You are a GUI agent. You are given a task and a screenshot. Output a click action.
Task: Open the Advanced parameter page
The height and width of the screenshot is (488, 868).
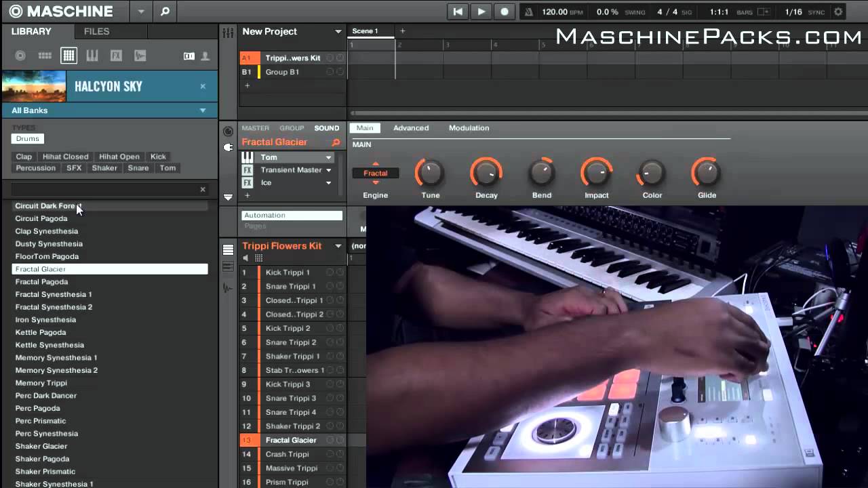[x=411, y=128]
